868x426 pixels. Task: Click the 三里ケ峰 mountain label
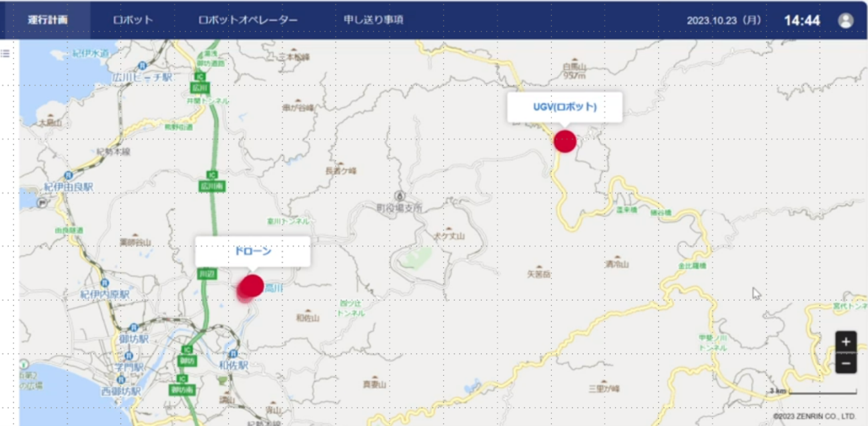[x=606, y=388]
